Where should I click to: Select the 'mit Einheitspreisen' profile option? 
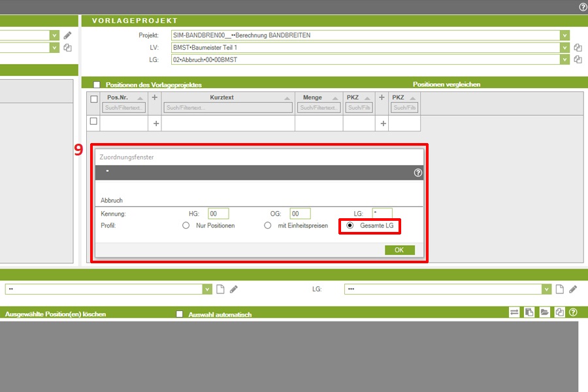(267, 225)
